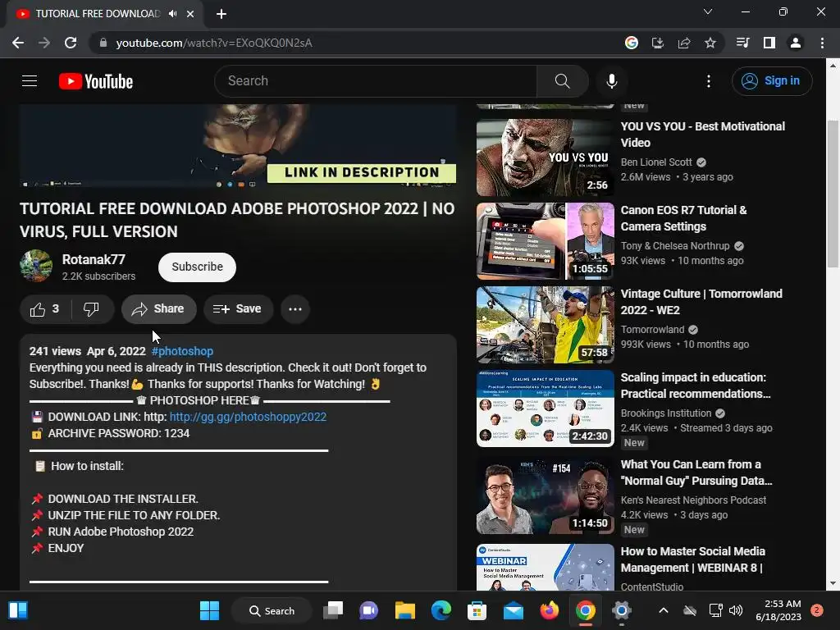
Task: Open Social Media Management webinar title
Action: tap(692, 559)
